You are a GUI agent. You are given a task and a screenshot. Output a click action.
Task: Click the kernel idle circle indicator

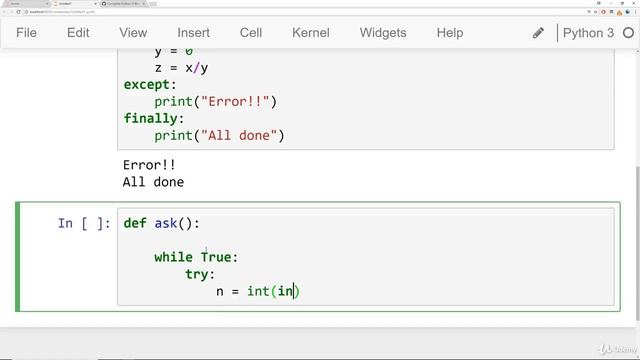(x=629, y=33)
